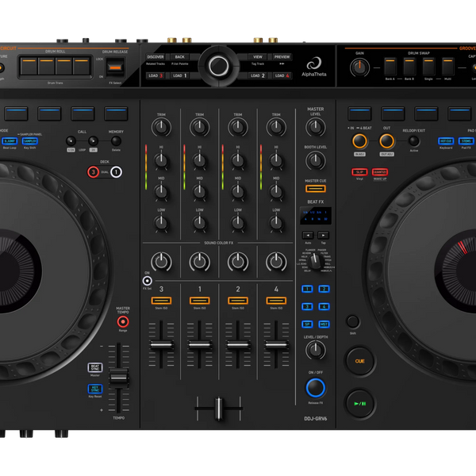The image size is (476, 476).
Task: Click Beat FX right arrow Tap button
Action: [x=324, y=236]
